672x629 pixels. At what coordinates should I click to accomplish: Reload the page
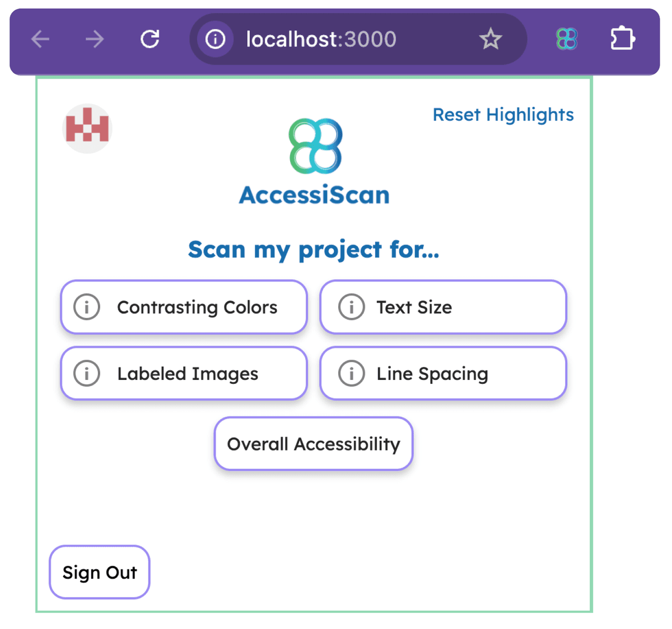click(150, 39)
